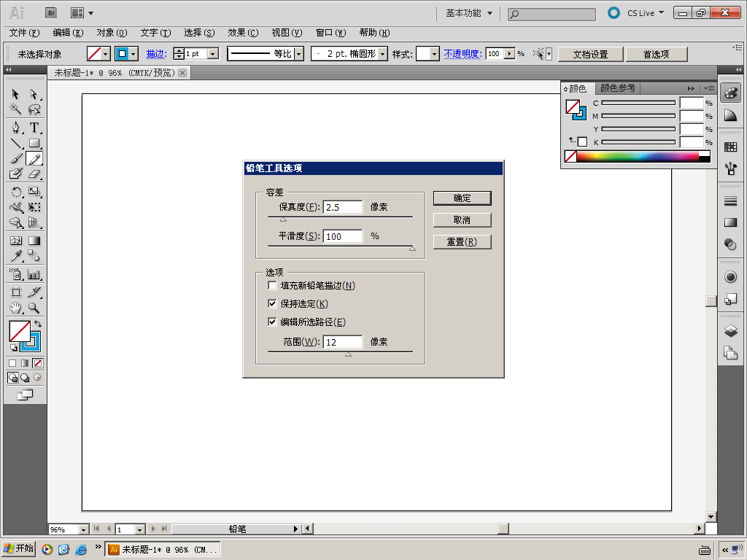Confirm dialog with 确定 button
This screenshot has width=747, height=560.
pyautogui.click(x=462, y=198)
